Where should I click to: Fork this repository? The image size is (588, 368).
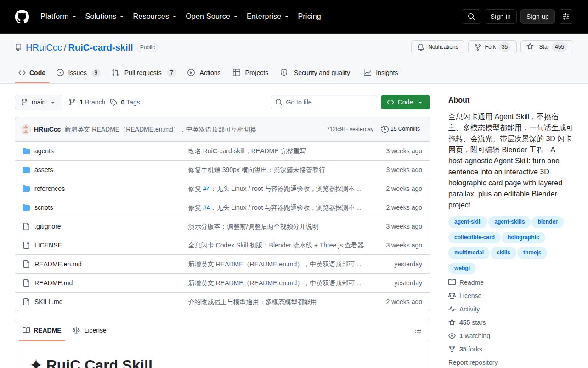pos(492,47)
